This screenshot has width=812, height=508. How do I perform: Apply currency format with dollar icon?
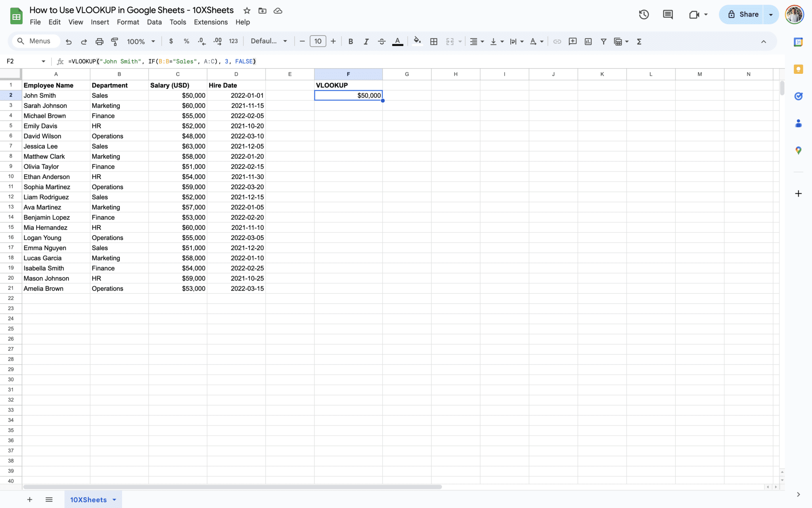pyautogui.click(x=171, y=41)
